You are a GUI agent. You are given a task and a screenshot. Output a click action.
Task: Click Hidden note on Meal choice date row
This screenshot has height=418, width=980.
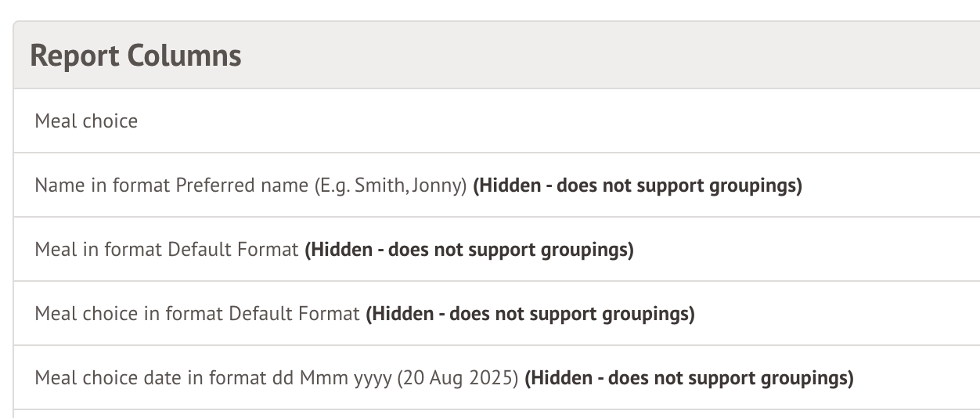point(689,378)
